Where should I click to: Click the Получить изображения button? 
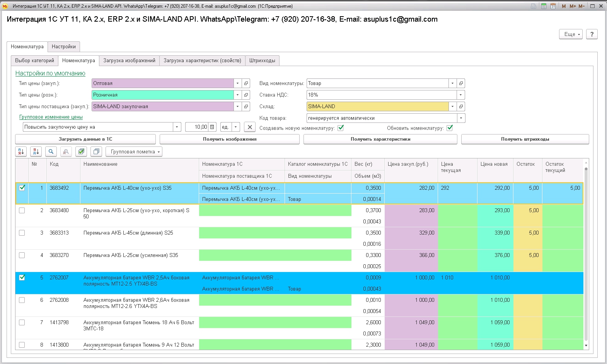point(230,139)
